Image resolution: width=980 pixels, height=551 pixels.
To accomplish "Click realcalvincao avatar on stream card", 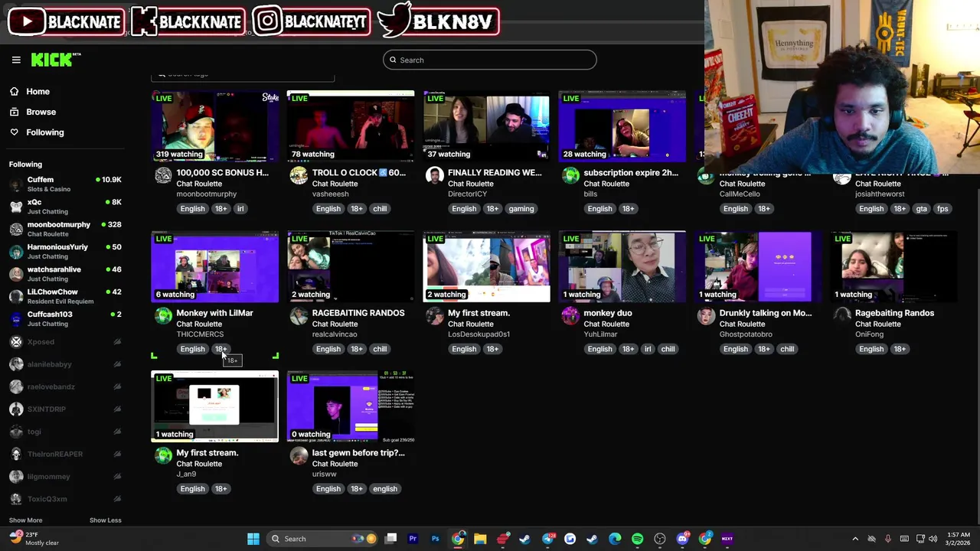I will (x=299, y=316).
